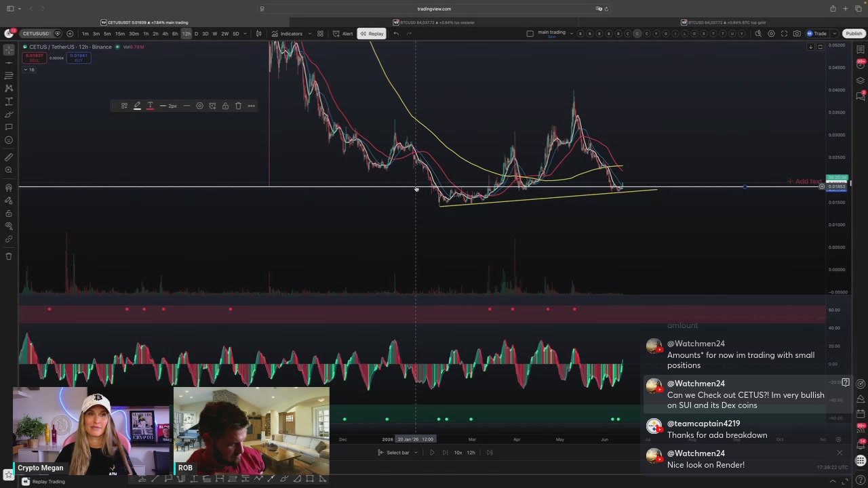Select the 4h timeframe
This screenshot has height=488, width=868.
coord(165,33)
